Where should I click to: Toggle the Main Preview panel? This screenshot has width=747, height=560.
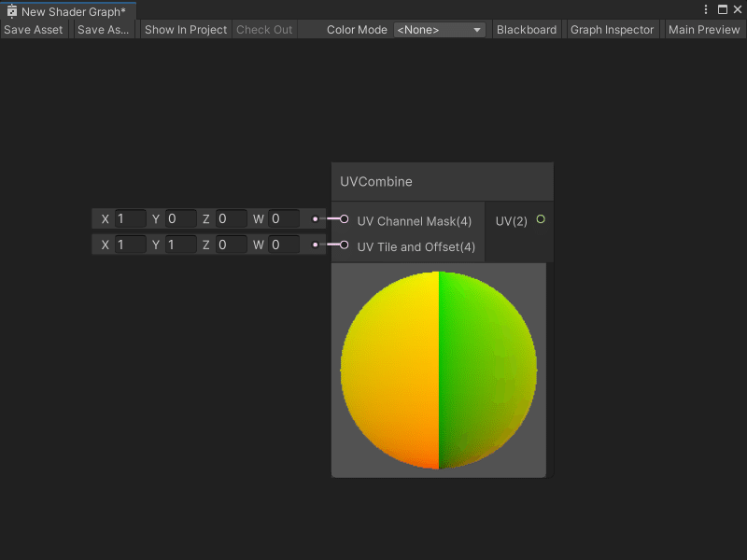pyautogui.click(x=703, y=29)
